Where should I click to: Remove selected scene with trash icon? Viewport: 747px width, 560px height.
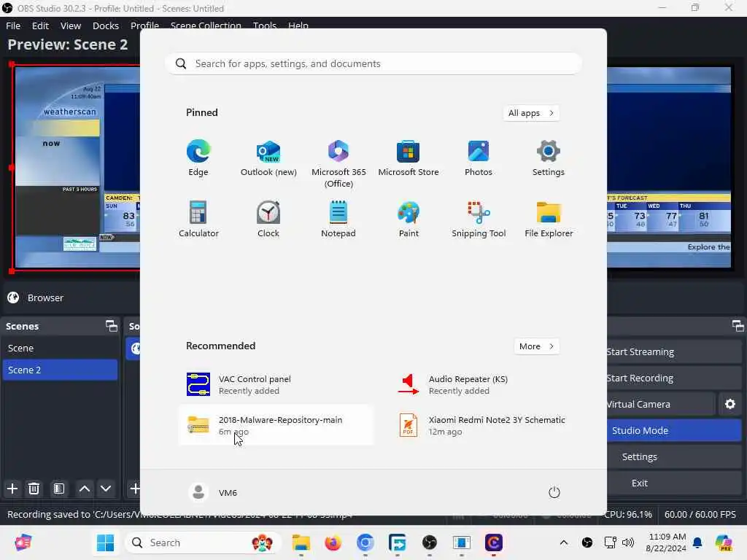(x=34, y=489)
